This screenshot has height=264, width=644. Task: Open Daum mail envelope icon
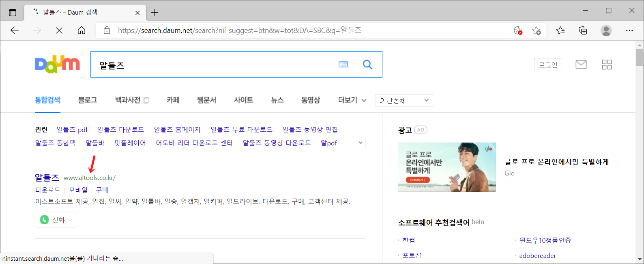581,65
